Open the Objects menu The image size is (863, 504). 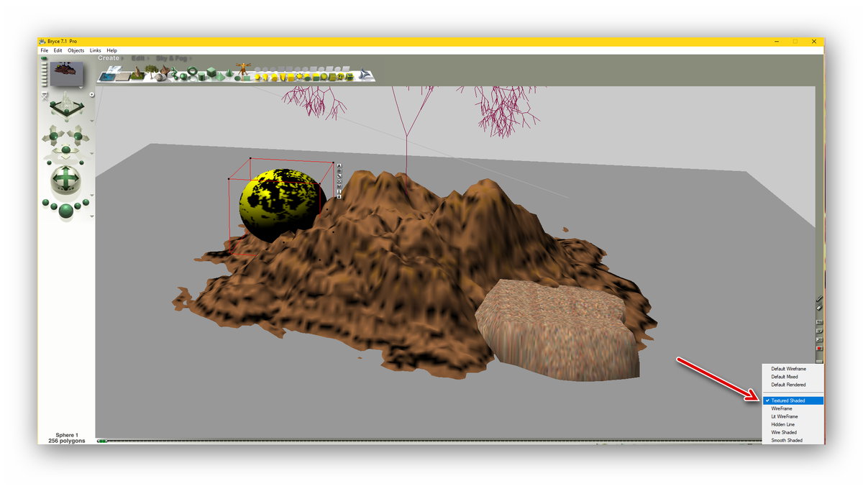76,50
